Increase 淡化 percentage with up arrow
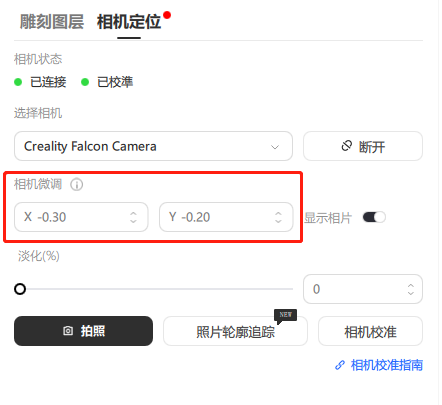This screenshot has width=442, height=405. point(411,285)
